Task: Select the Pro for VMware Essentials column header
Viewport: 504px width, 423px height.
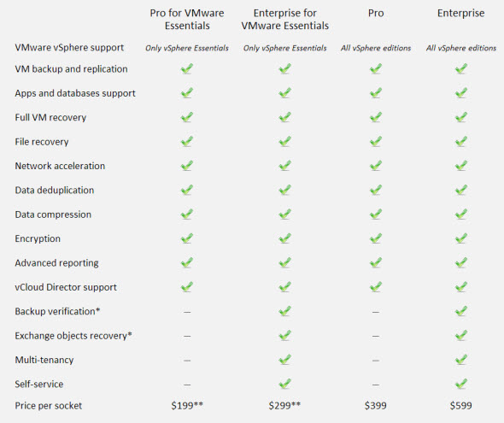Action: pyautogui.click(x=187, y=20)
